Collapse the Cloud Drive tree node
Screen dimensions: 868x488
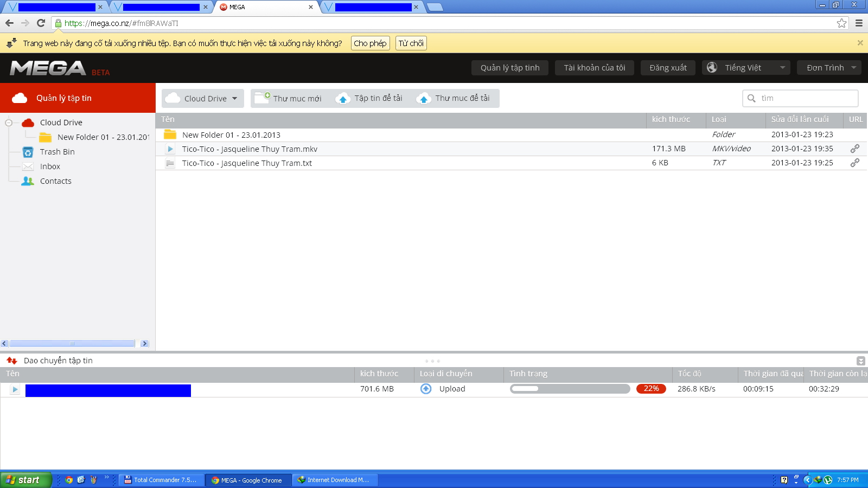tap(9, 123)
